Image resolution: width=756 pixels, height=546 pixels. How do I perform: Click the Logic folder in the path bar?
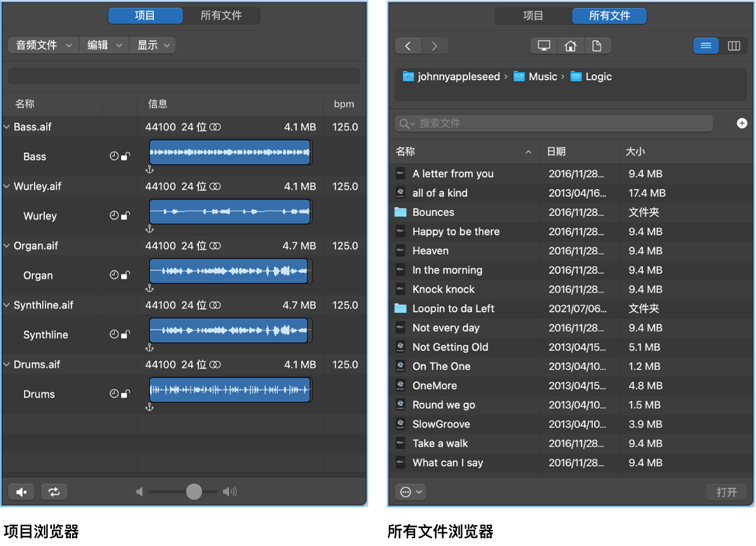pos(597,76)
